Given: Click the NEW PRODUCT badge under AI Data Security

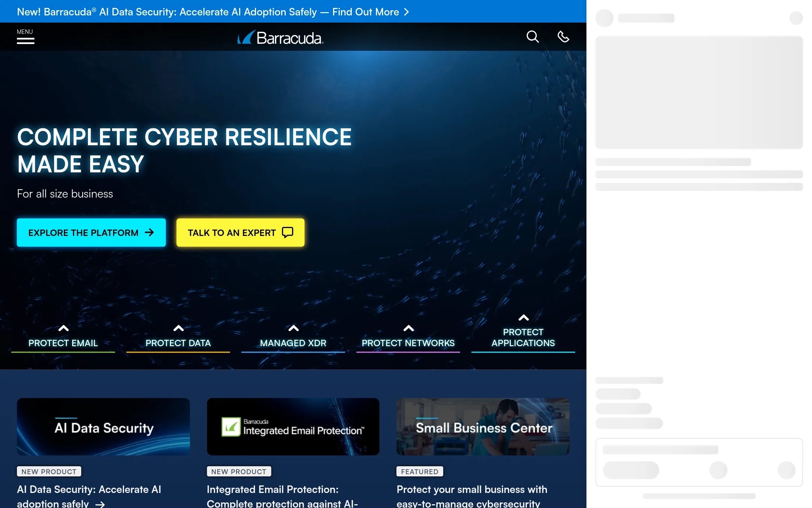Looking at the screenshot, I should (x=49, y=471).
